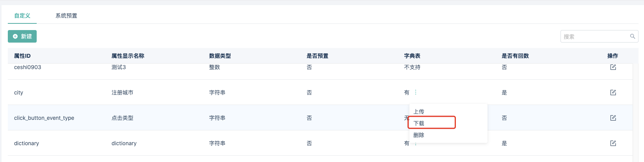Viewport: 644px width, 162px height.
Task: Open the three-dot menu in dictionary row
Action: tap(416, 144)
